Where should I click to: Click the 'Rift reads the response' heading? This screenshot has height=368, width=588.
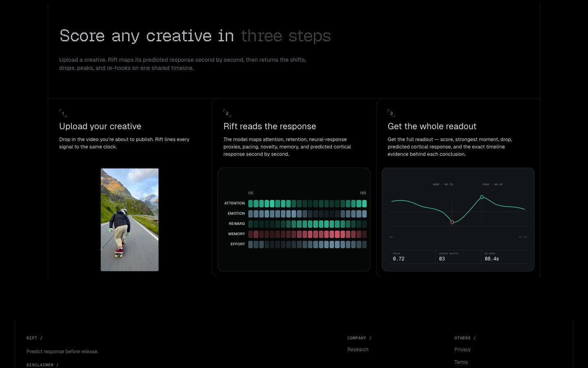point(269,126)
